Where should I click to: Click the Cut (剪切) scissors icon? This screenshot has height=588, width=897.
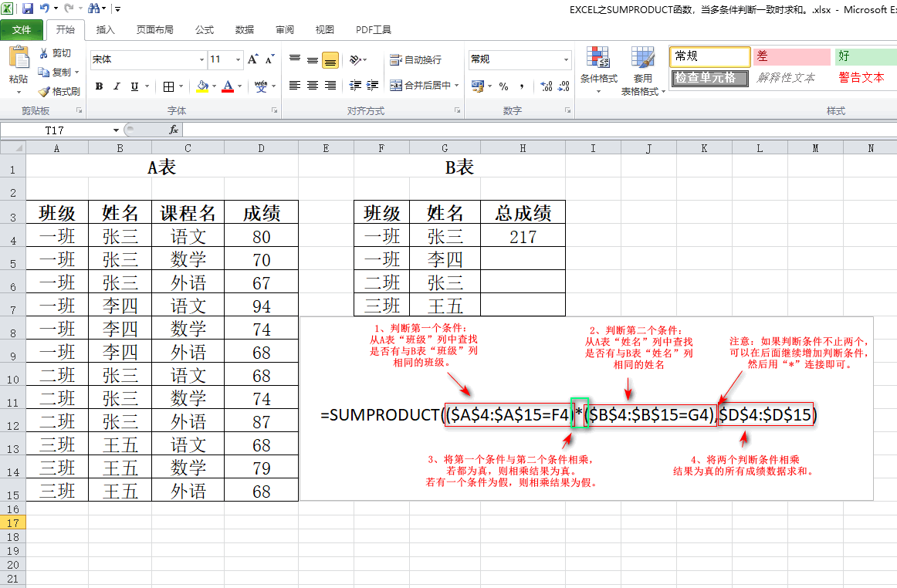point(44,53)
